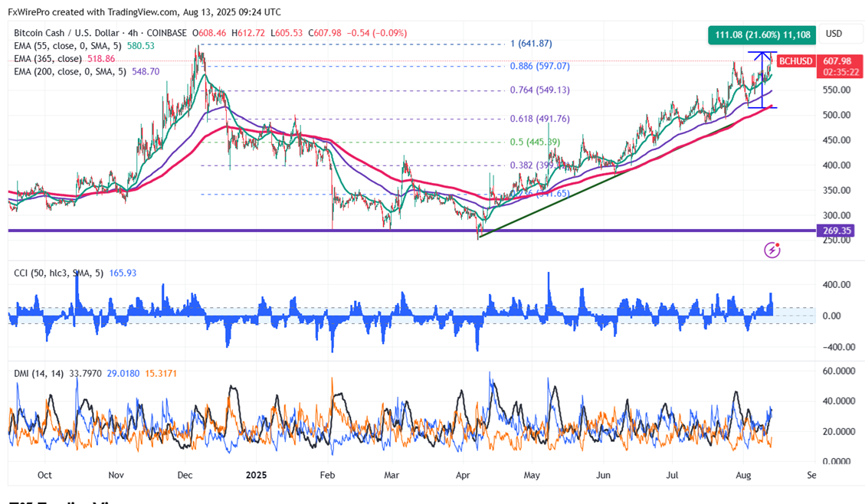Click the May label on time axis

pos(532,475)
